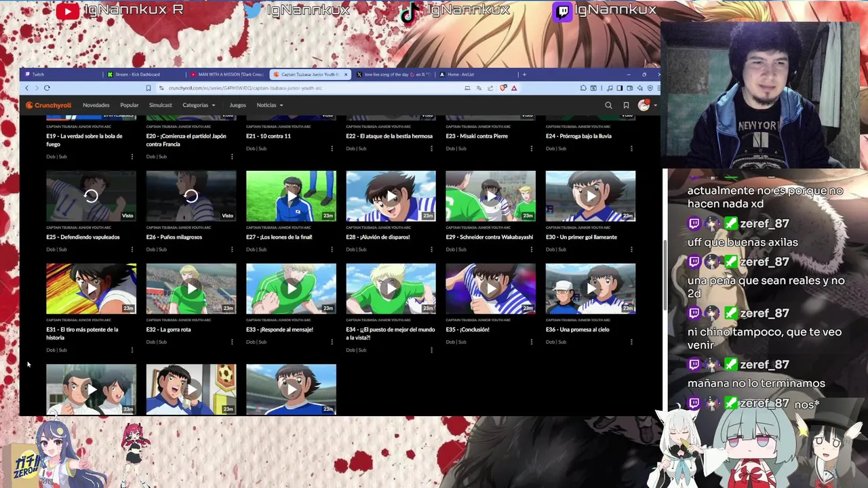Viewport: 868px width, 488px height.
Task: Open options menu for E30 episode
Action: click(x=631, y=249)
